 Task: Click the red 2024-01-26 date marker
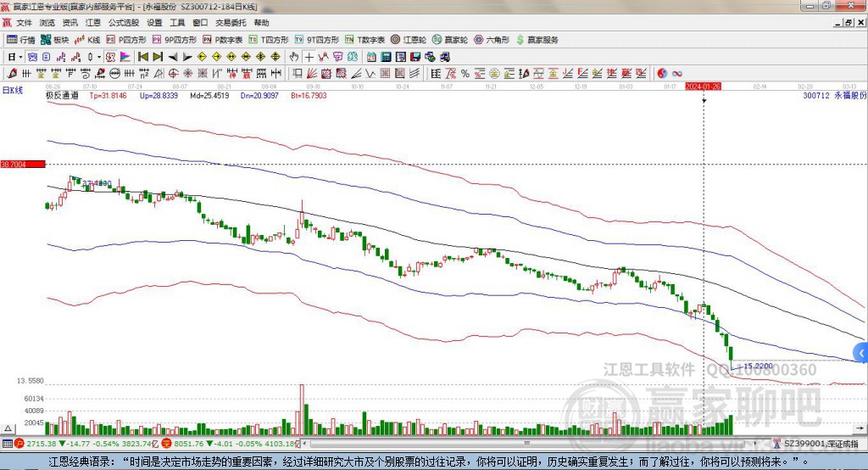pos(703,87)
